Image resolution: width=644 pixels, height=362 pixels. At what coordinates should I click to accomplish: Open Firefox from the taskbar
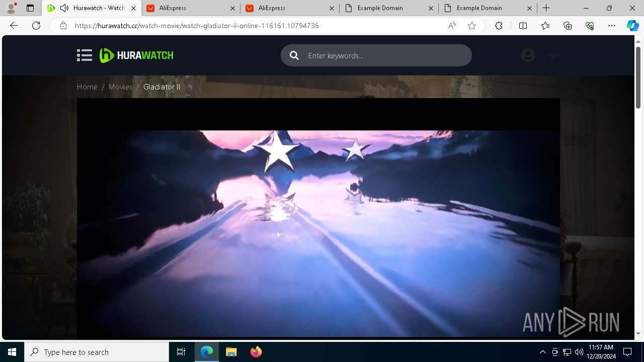coord(256,352)
